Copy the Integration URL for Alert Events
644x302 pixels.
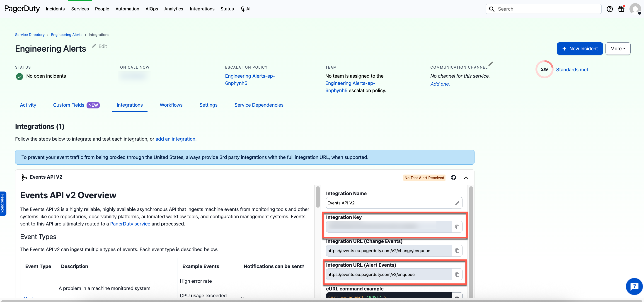(x=458, y=275)
